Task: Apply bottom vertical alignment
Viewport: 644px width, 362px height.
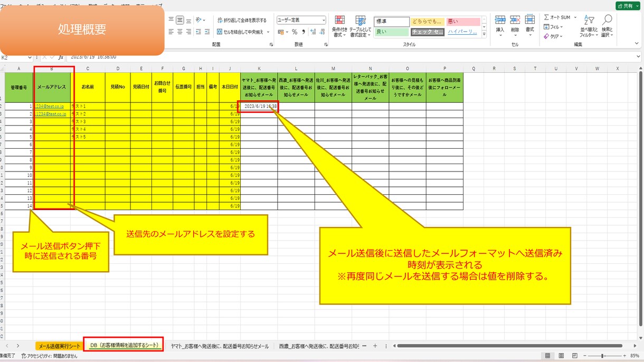Action: (189, 20)
